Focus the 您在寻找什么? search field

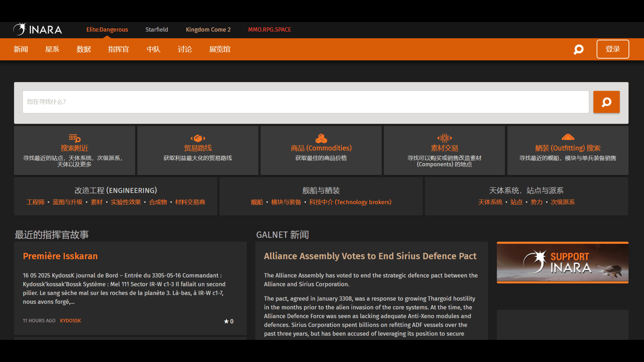(x=306, y=102)
